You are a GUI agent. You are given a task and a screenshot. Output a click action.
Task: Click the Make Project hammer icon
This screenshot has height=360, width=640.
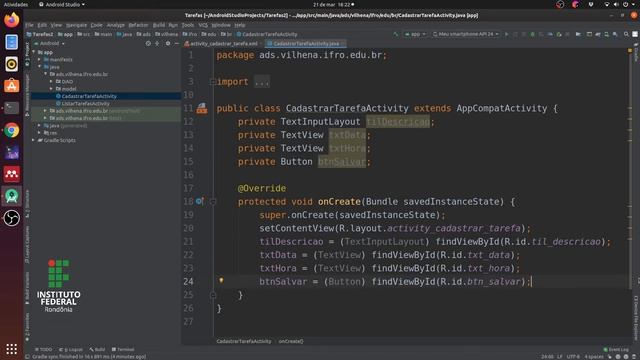click(395, 34)
